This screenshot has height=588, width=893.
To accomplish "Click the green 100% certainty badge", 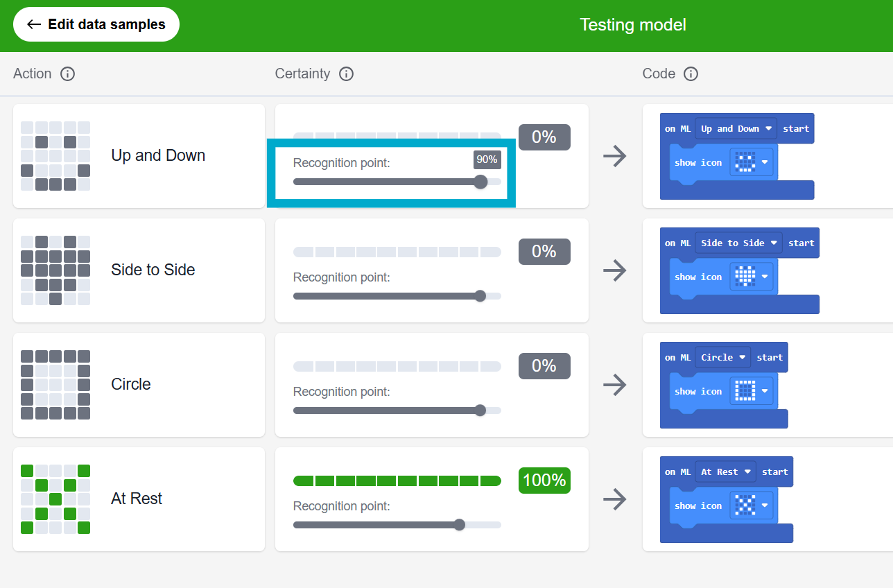I will [x=544, y=480].
